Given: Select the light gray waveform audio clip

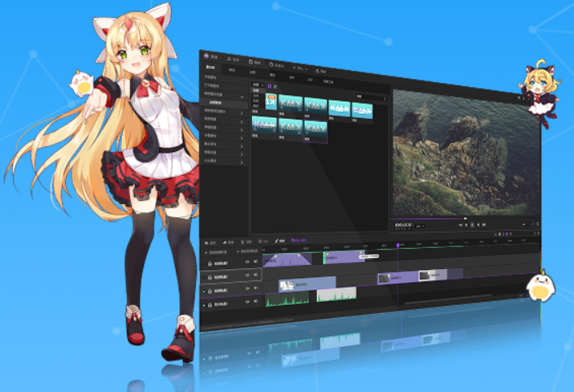Looking at the screenshot, I should click(x=337, y=294).
